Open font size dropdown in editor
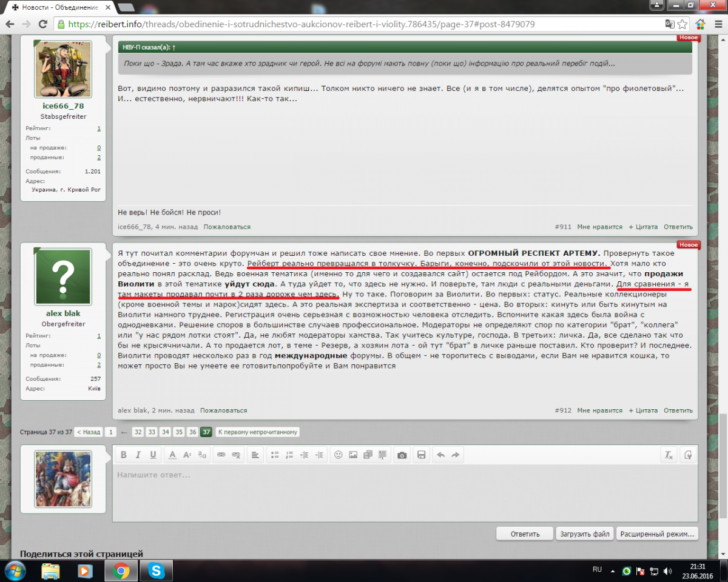 (x=187, y=455)
